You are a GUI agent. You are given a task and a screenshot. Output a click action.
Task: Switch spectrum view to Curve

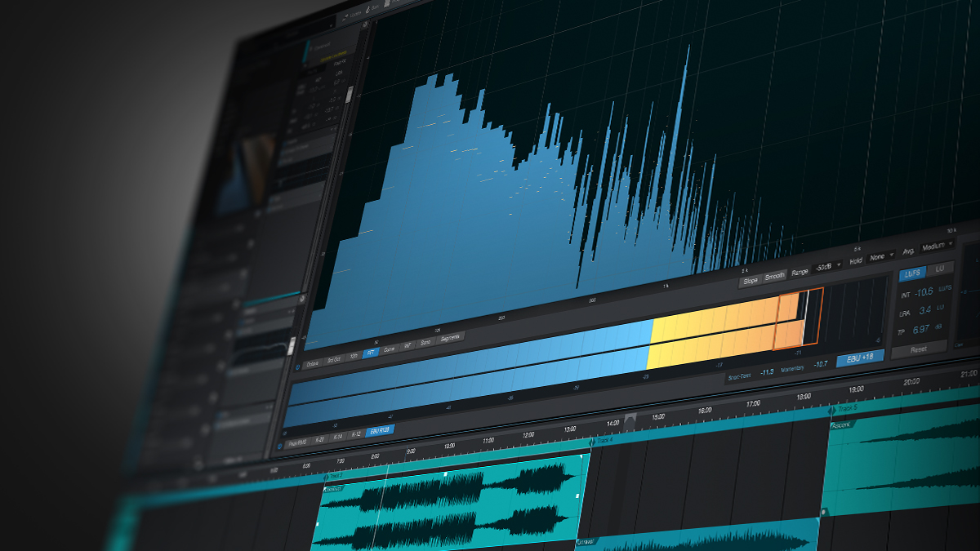[x=390, y=349]
